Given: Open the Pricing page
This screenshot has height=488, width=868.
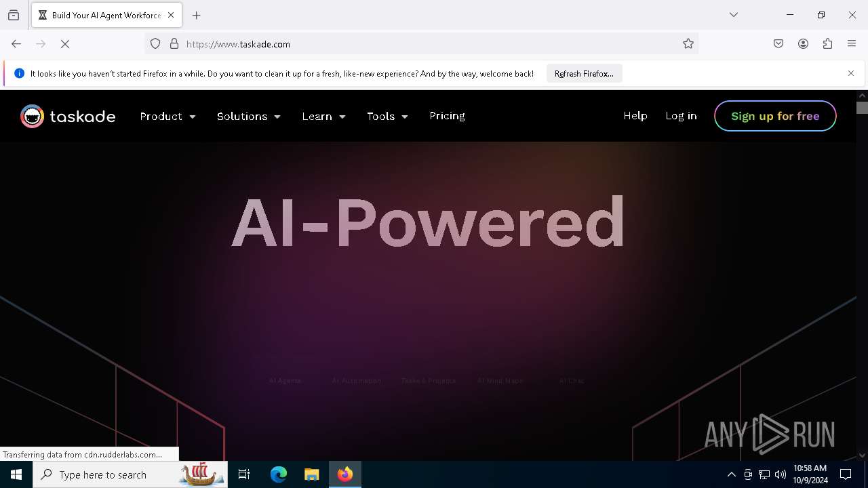Looking at the screenshot, I should 447,116.
